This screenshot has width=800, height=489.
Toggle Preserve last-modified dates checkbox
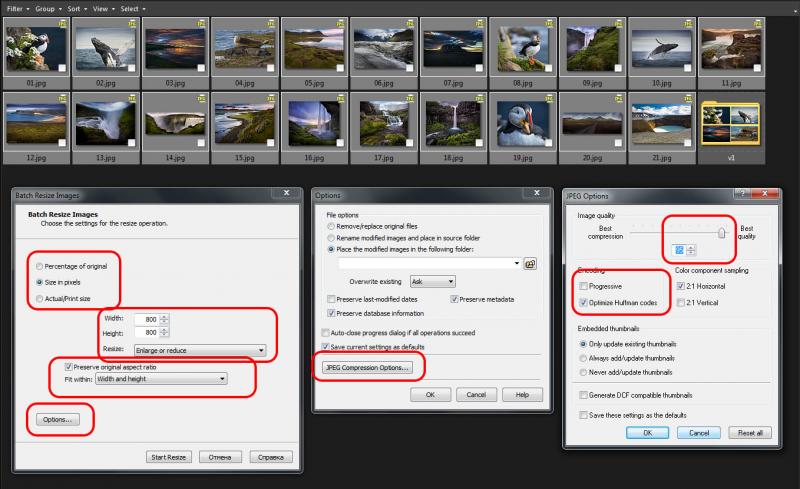coord(331,299)
